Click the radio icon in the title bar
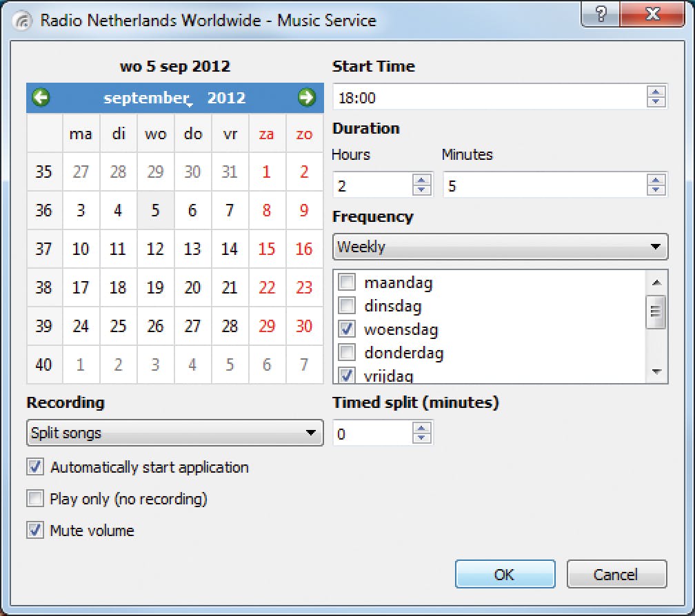Screen dimensions: 695x616 click(x=24, y=20)
